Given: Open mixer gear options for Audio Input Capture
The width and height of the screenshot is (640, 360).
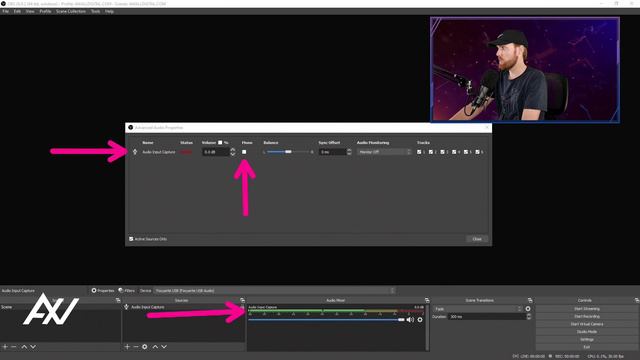Looking at the screenshot, I should pos(420,320).
